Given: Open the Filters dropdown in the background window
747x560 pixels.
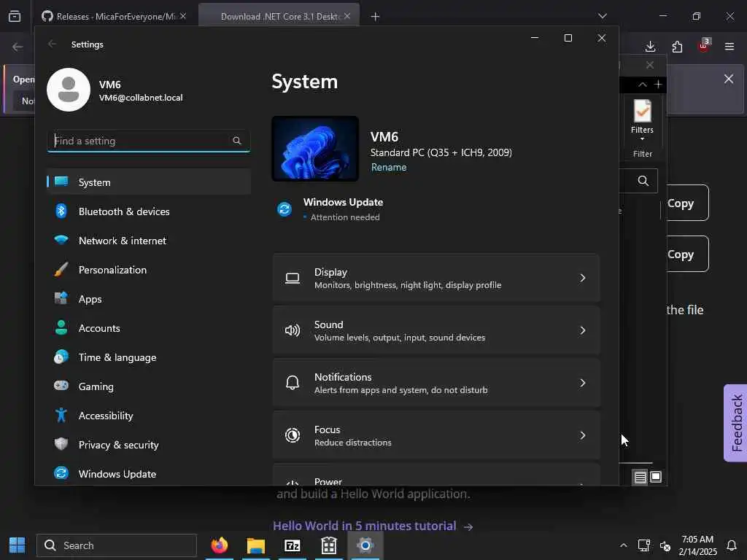Looking at the screenshot, I should click(642, 120).
